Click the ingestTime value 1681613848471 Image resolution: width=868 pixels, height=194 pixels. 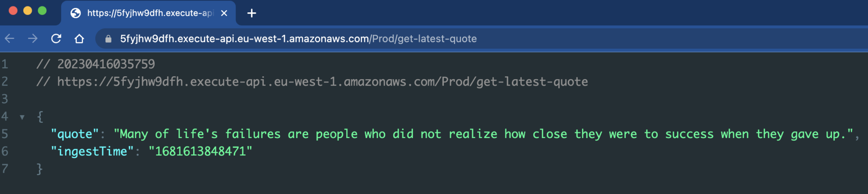click(200, 151)
